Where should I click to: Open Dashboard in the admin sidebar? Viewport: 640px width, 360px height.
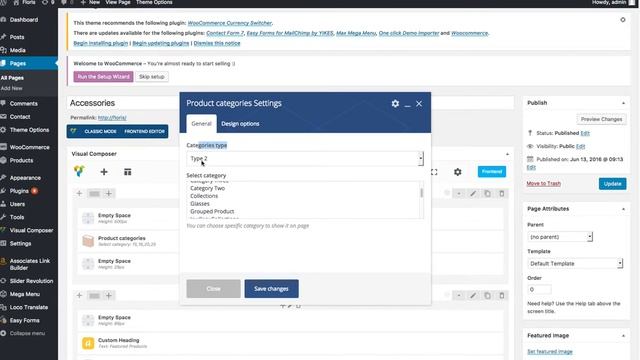pyautogui.click(x=24, y=20)
